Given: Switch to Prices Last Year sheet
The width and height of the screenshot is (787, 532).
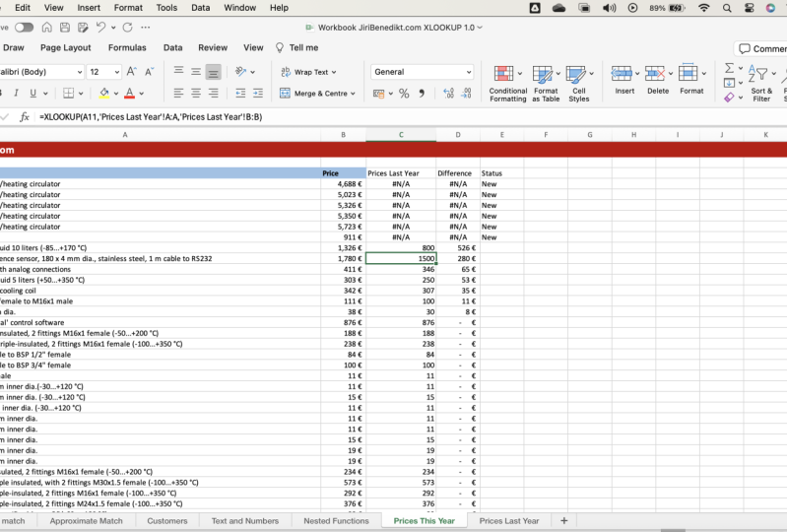Looking at the screenshot, I should (x=509, y=521).
